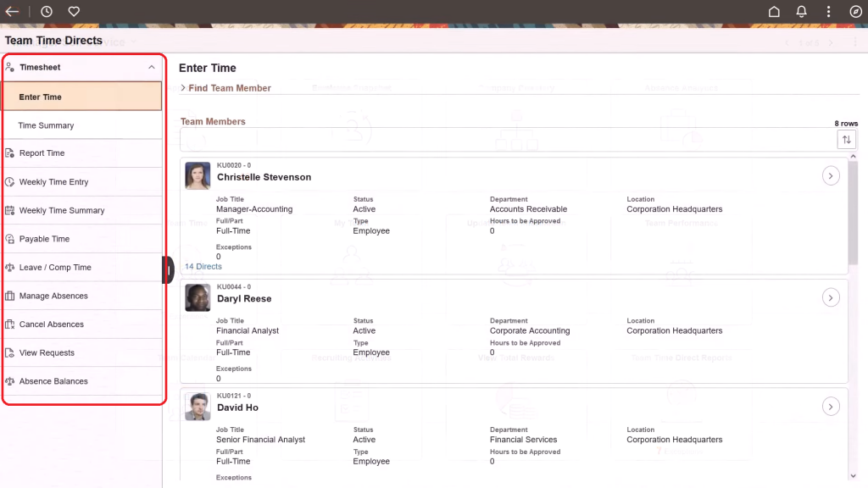Screen dimensions: 868x488
Task: Open the three-dot Actions menu
Action: point(828,11)
